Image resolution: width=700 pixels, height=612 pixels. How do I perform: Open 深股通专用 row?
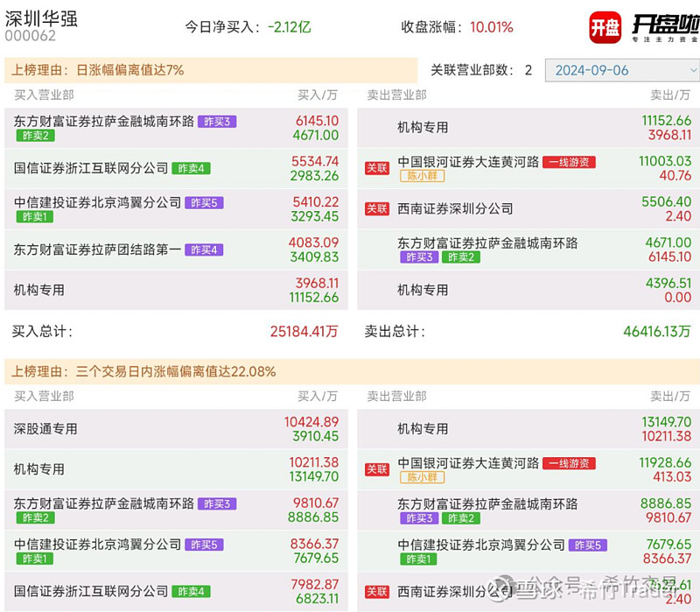coord(176,429)
